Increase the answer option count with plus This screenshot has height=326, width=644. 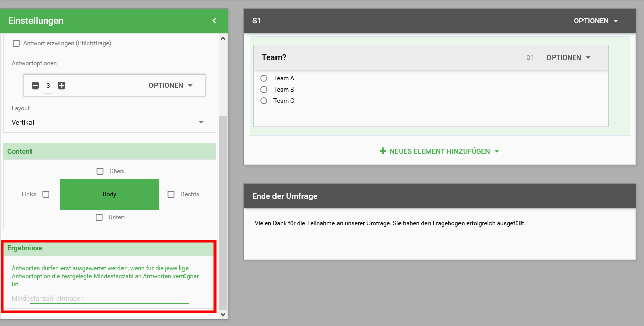tap(62, 85)
